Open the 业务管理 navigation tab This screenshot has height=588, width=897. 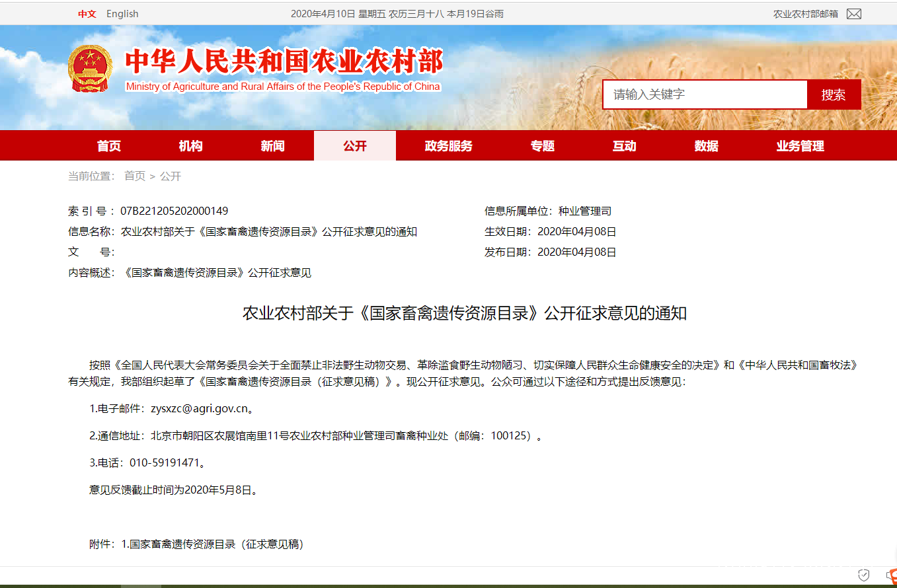coord(800,146)
